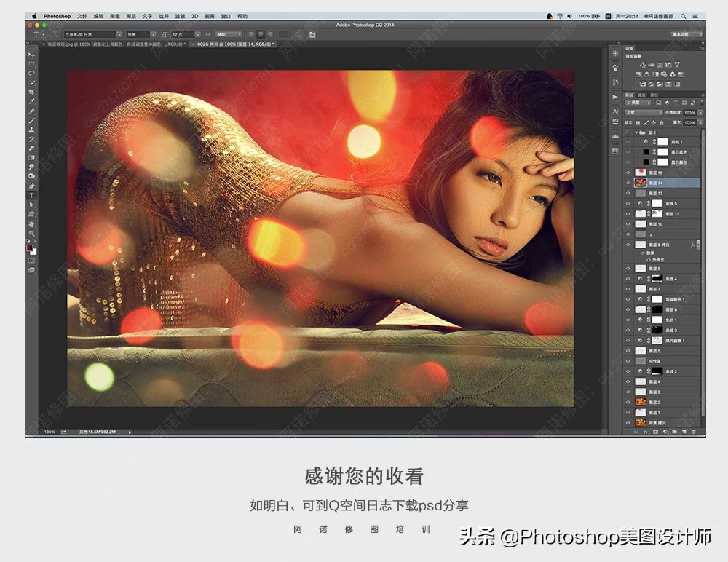Click the text color swatch in options bar
This screenshot has width=728, height=562.
pos(283,34)
